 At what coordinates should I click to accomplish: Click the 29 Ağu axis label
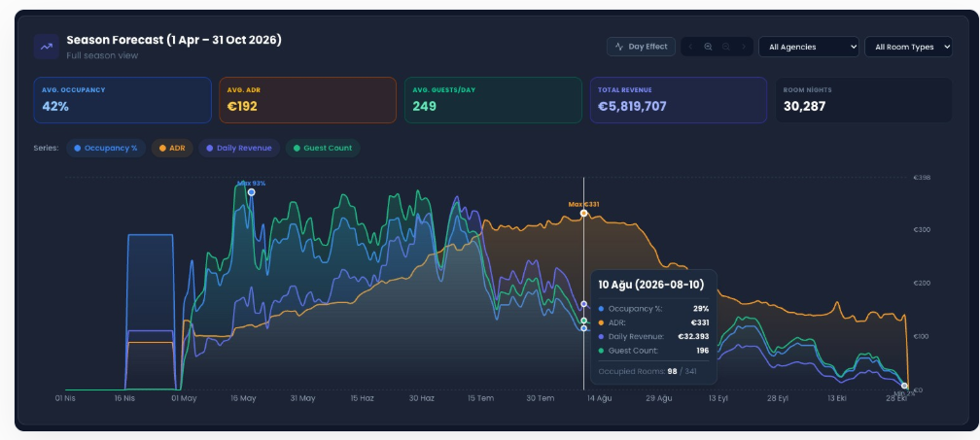tap(659, 398)
